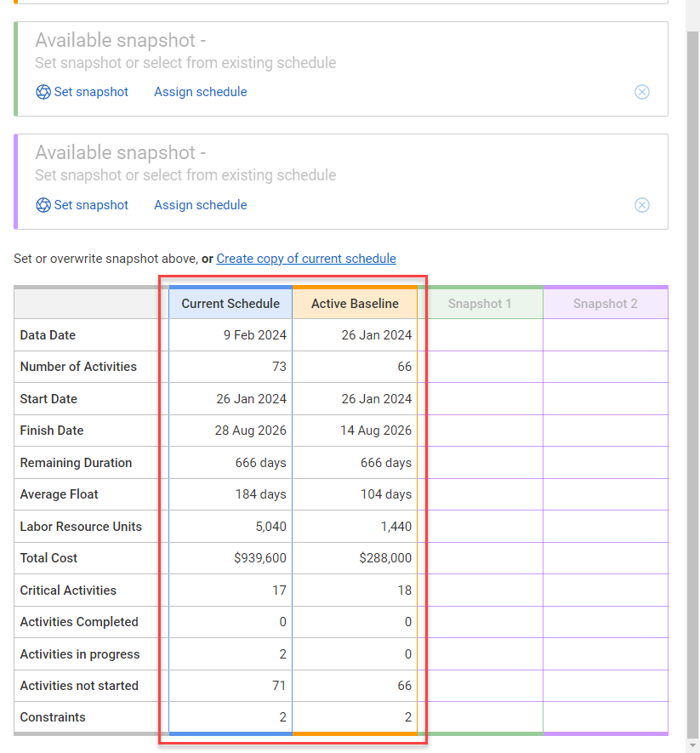
Task: Click the Set snapshot gear icon in second card
Action: (x=43, y=205)
